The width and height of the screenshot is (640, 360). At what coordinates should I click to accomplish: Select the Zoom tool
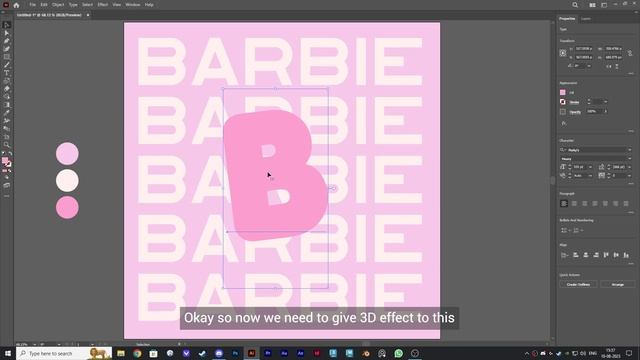point(7,144)
